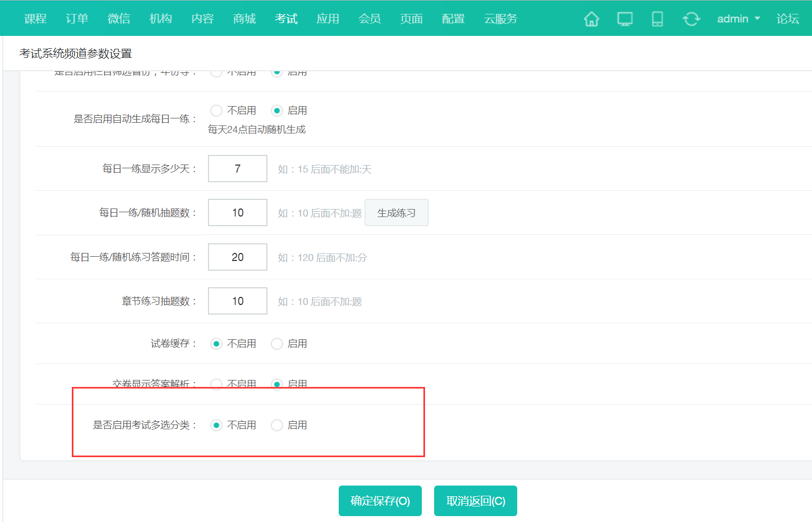Go to the 课程 section
812x522 pixels.
tap(35, 18)
